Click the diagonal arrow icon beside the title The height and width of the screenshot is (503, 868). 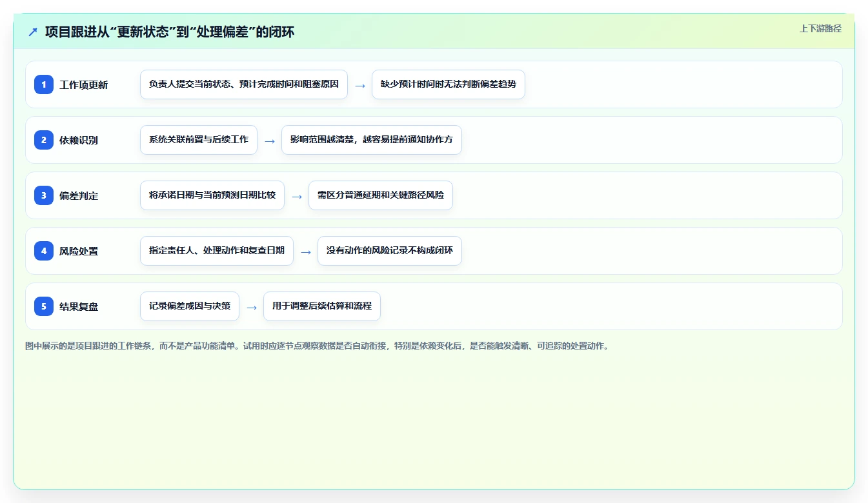click(x=33, y=32)
